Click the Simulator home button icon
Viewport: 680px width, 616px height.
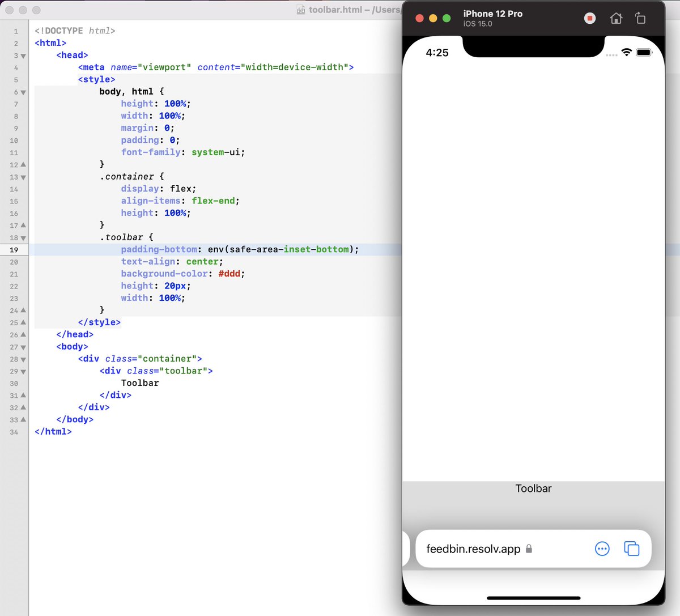(x=616, y=18)
